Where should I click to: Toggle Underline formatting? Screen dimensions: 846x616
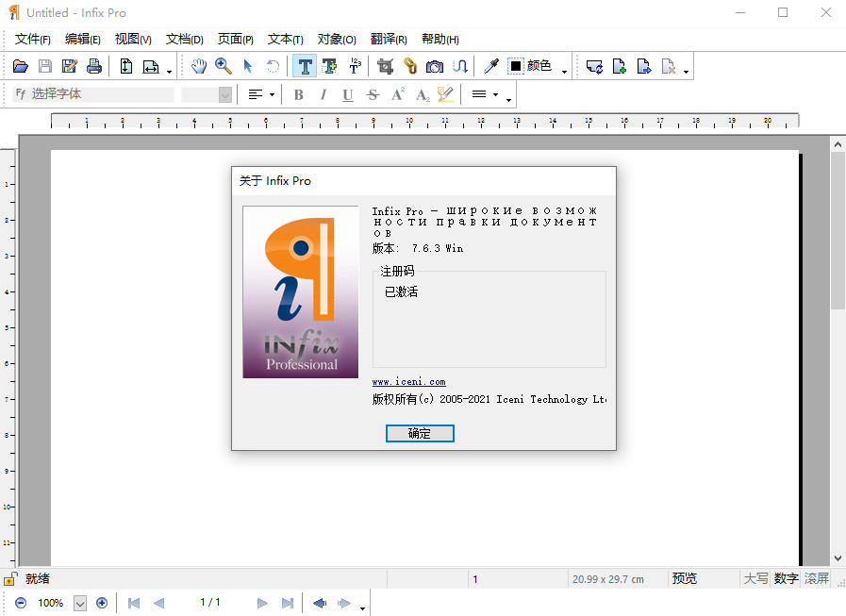(x=348, y=95)
